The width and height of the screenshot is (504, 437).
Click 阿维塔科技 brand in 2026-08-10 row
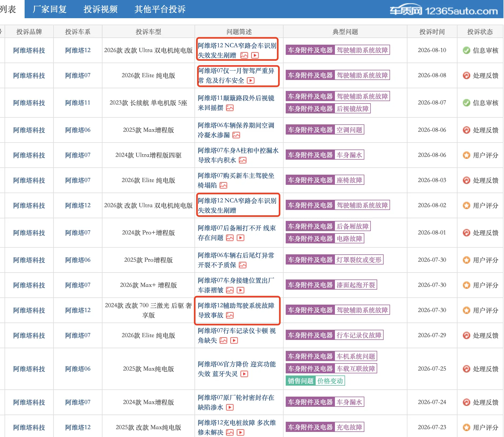[x=29, y=50]
